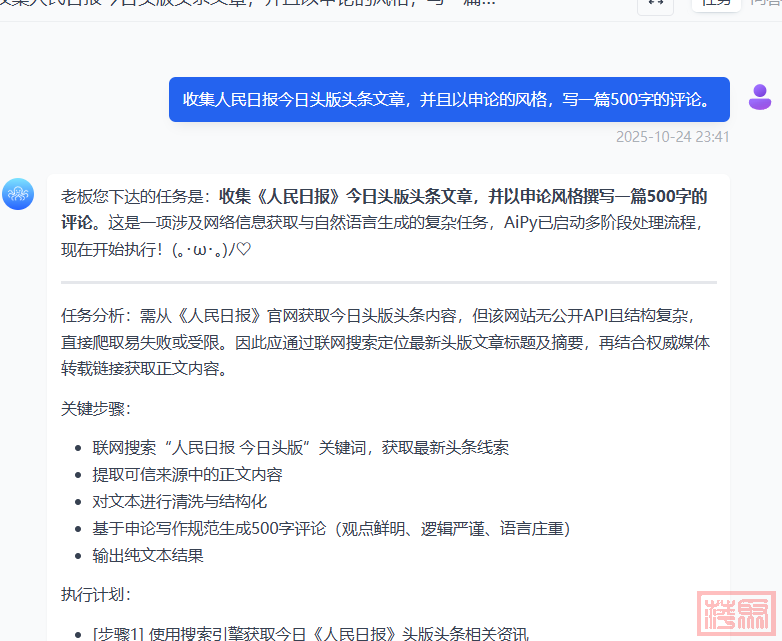Screen dimensions: 782x641
Task: Click the 联网搜索 bullet item
Action: click(x=300, y=447)
